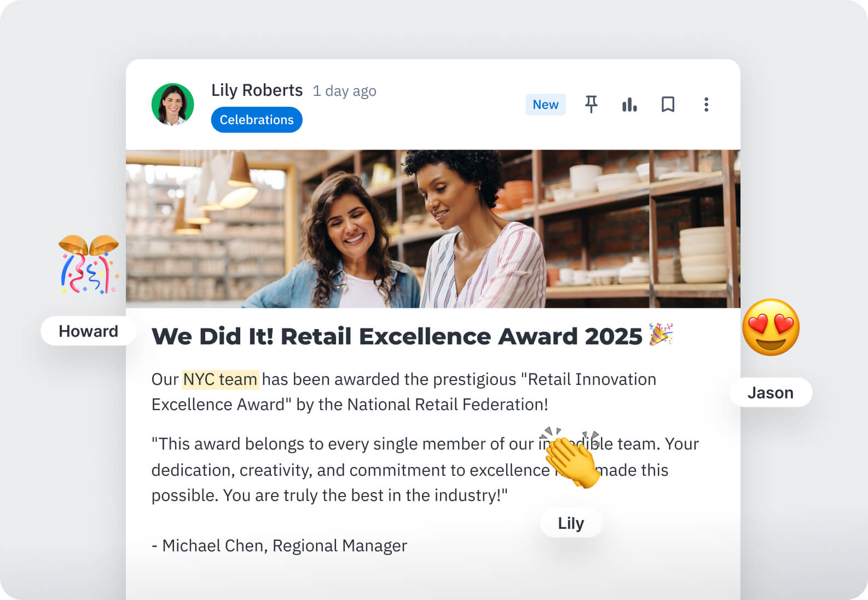Select the Celebrations category tag
This screenshot has height=600, width=868.
click(257, 120)
